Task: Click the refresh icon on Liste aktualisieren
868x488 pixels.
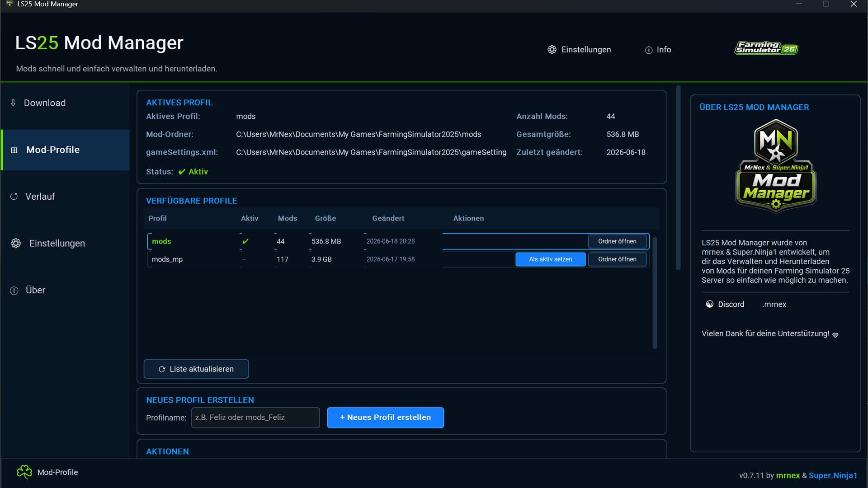Action: (162, 369)
